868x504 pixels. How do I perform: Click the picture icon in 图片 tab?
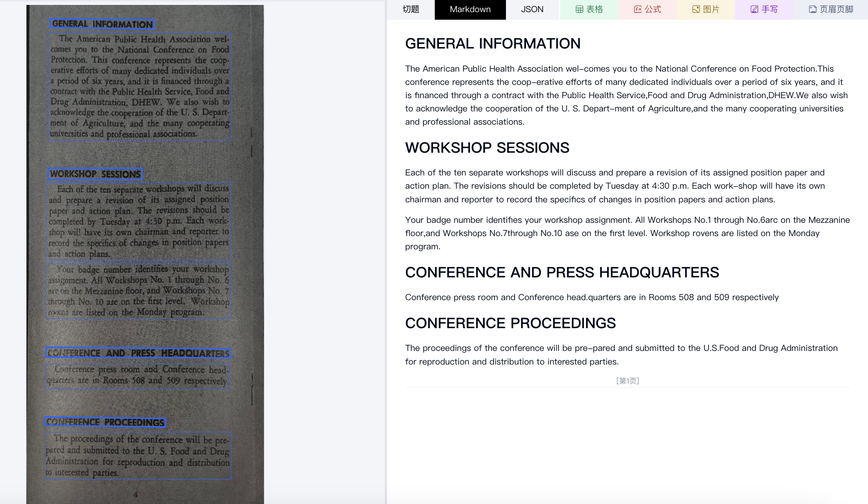(x=696, y=9)
